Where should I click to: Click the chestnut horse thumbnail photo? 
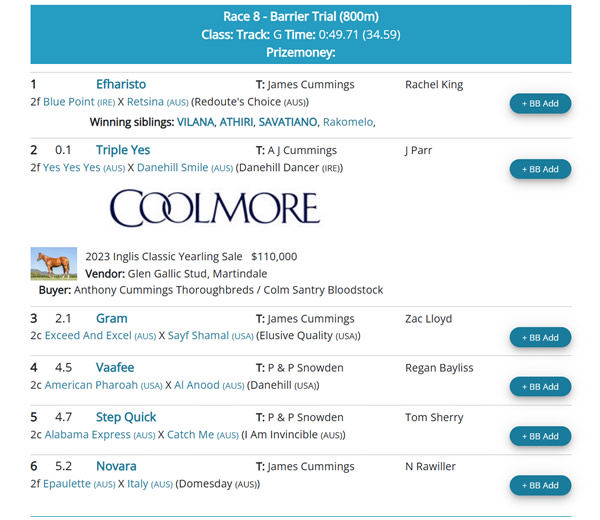(x=54, y=264)
